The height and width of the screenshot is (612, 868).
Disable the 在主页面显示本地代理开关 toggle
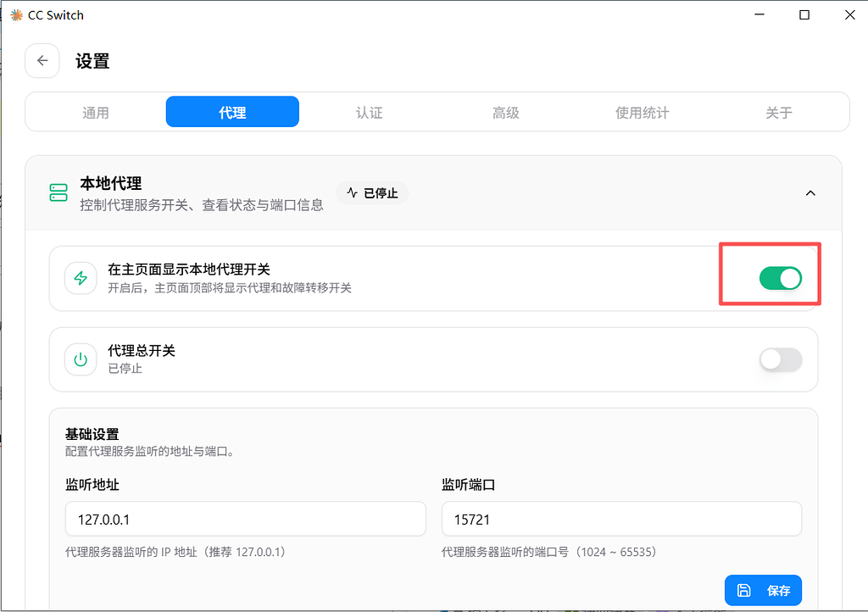[781, 278]
